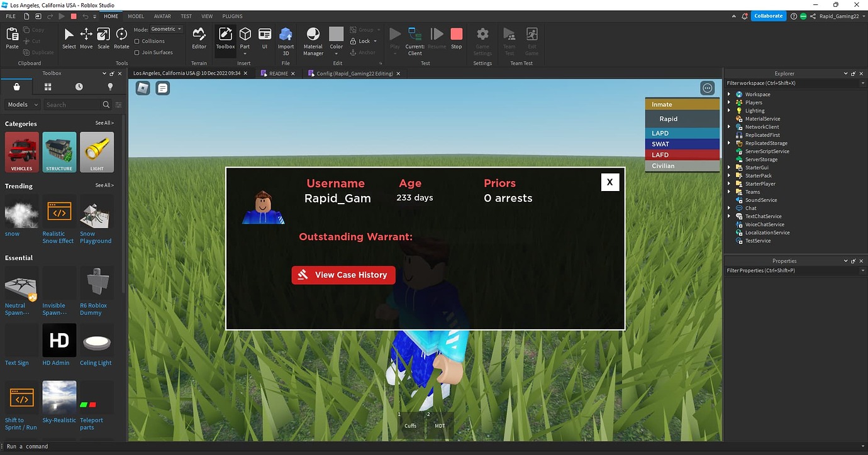Select the Move tool
Image resolution: width=868 pixels, height=455 pixels.
86,38
